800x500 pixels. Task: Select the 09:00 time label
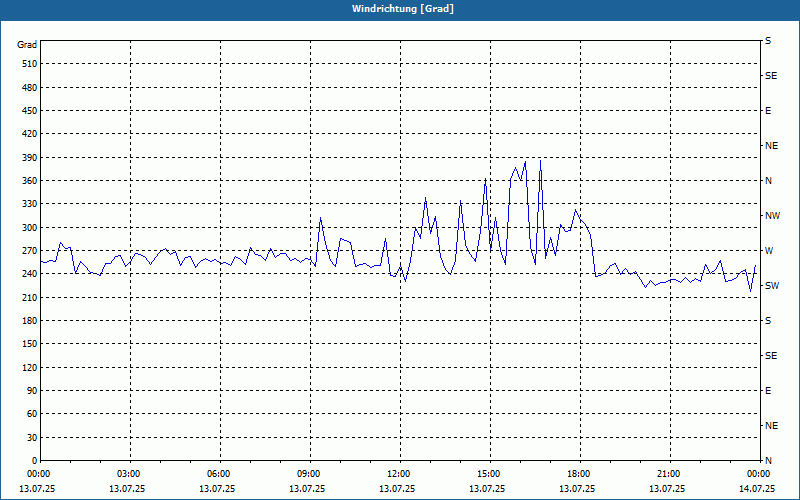(309, 474)
